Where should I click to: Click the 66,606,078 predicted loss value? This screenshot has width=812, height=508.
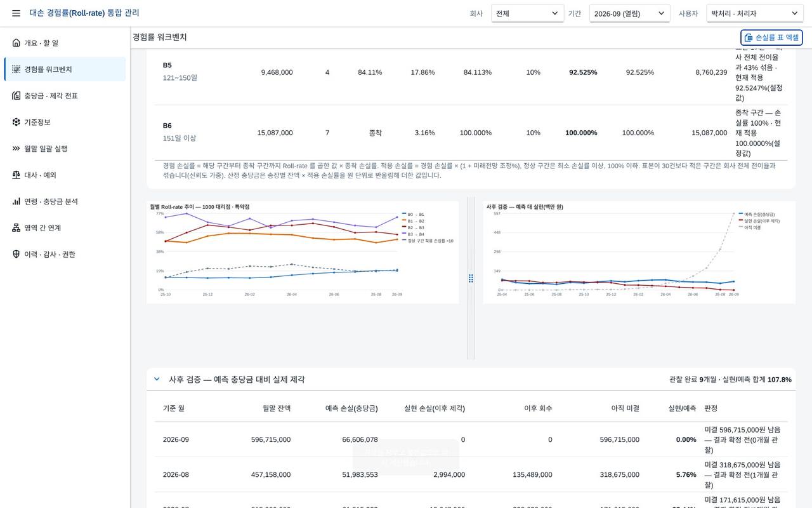pos(360,439)
